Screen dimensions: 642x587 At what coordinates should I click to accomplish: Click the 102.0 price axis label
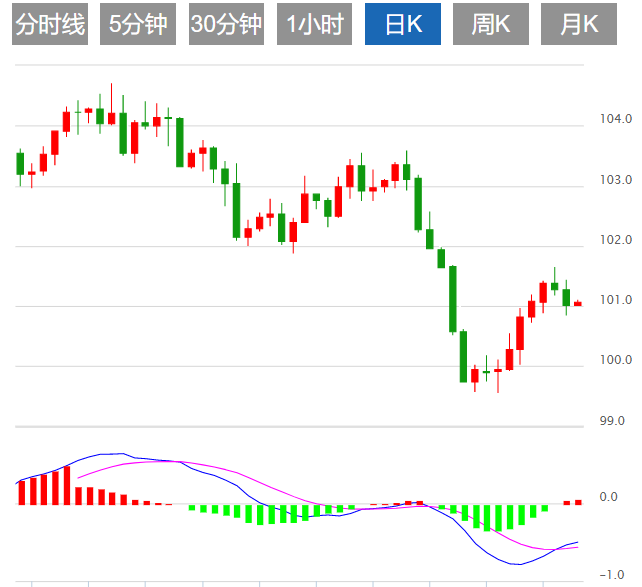click(615, 240)
